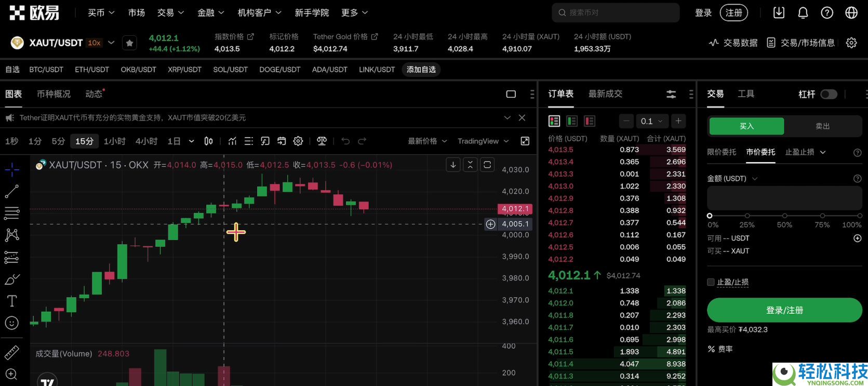Select the brush drawing tool
Viewport: 868px width, 386px height.
12,279
